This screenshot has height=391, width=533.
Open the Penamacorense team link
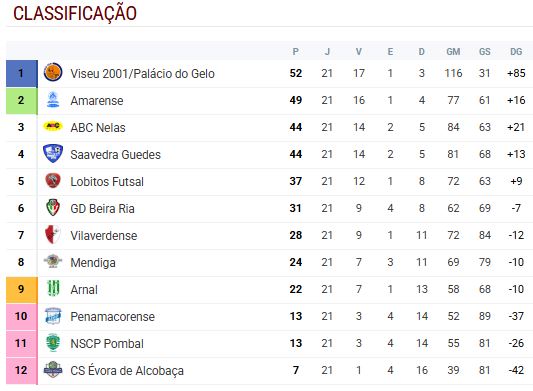pos(113,317)
